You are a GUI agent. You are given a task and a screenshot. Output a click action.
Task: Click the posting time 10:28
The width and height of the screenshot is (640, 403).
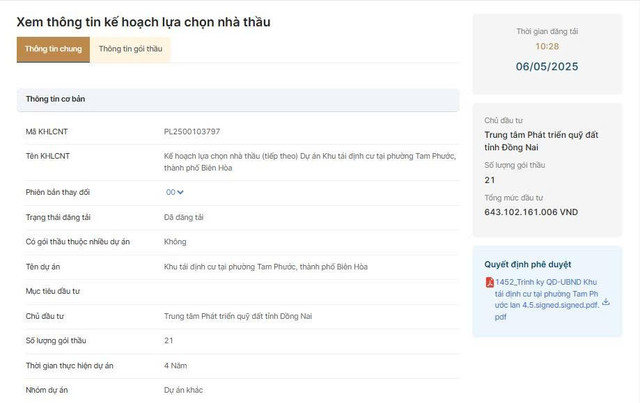(547, 47)
